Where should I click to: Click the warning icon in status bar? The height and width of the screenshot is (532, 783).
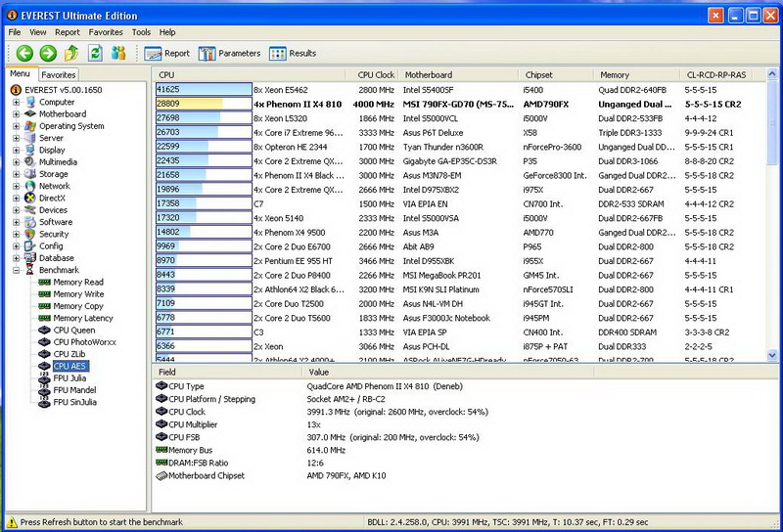(x=11, y=522)
